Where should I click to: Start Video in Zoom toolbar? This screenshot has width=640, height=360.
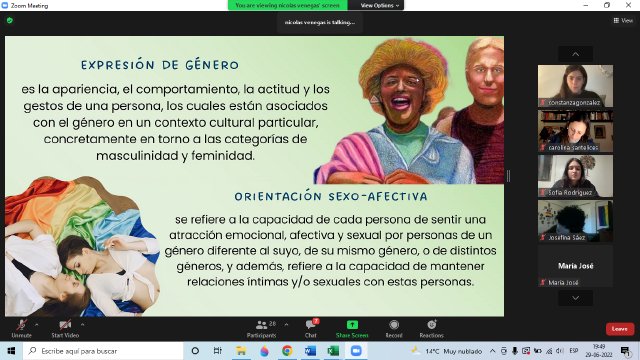pyautogui.click(x=65, y=329)
